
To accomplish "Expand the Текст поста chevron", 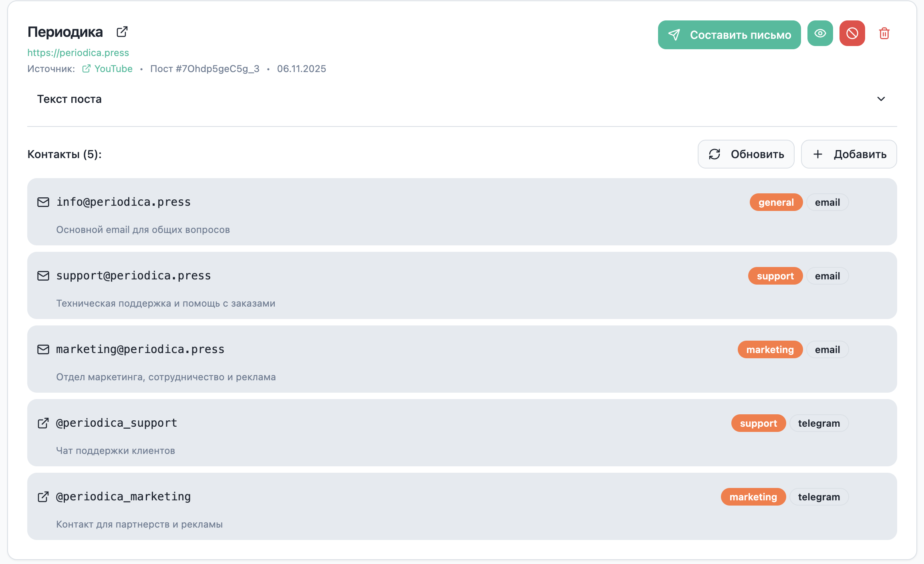I will 881,99.
